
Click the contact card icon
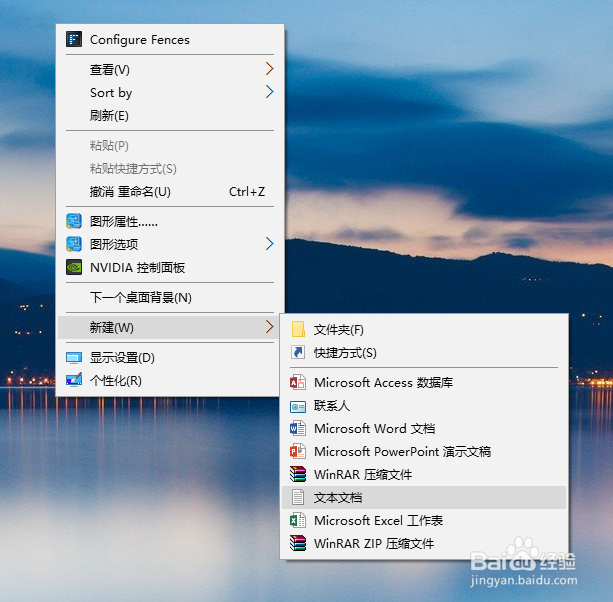pyautogui.click(x=298, y=407)
